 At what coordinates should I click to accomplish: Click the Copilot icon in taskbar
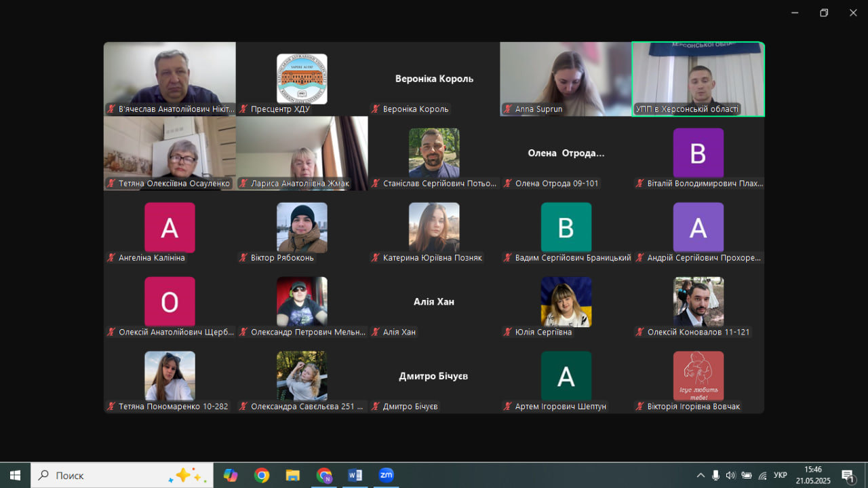(231, 475)
